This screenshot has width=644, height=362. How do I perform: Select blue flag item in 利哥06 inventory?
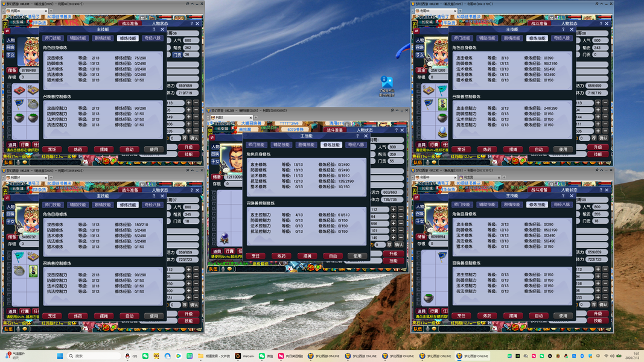[x=19, y=104]
